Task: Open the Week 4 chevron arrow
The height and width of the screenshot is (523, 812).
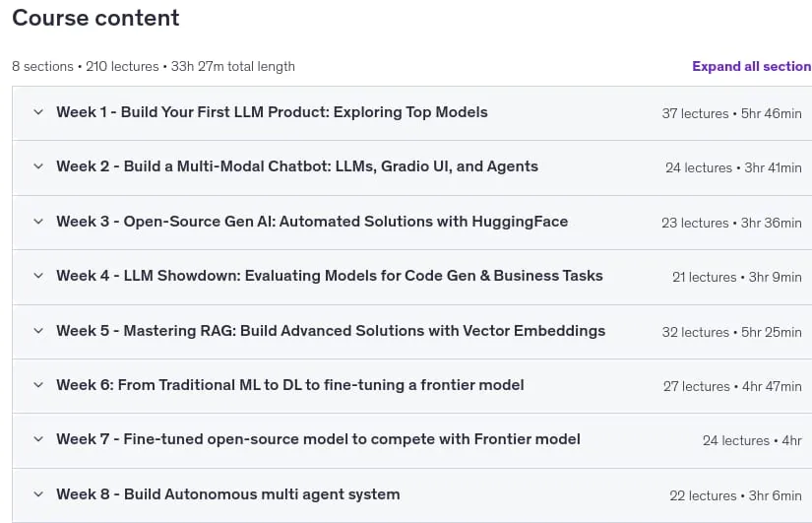Action: pyautogui.click(x=38, y=275)
